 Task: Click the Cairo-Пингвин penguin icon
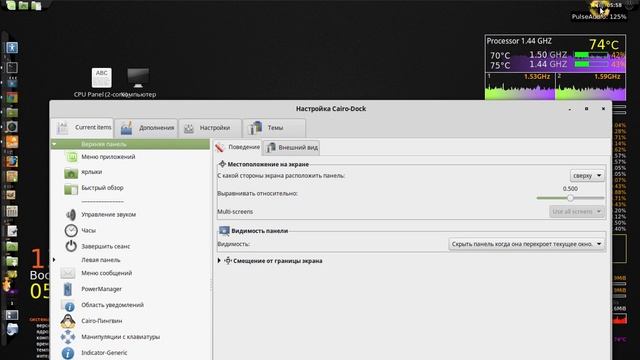tap(68, 321)
